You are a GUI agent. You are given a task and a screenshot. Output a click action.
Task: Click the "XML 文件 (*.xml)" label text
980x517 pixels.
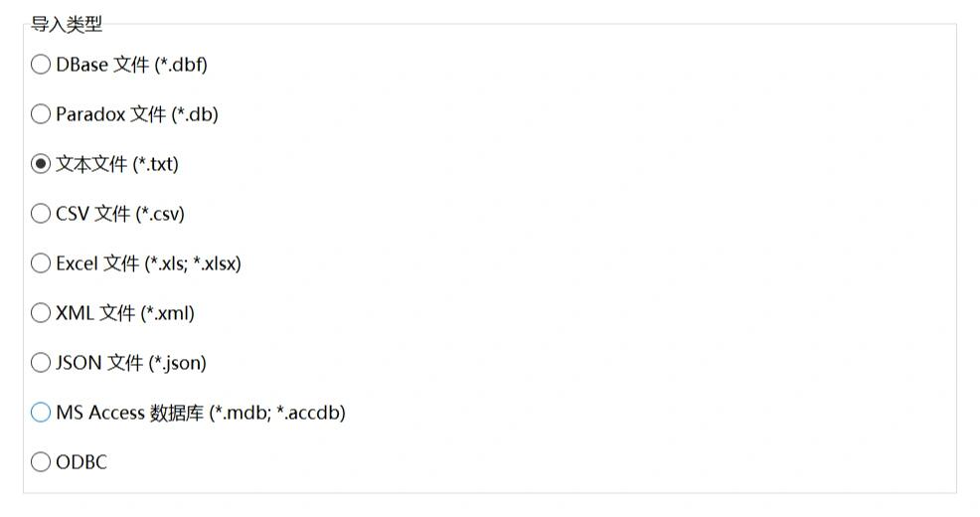click(x=125, y=312)
